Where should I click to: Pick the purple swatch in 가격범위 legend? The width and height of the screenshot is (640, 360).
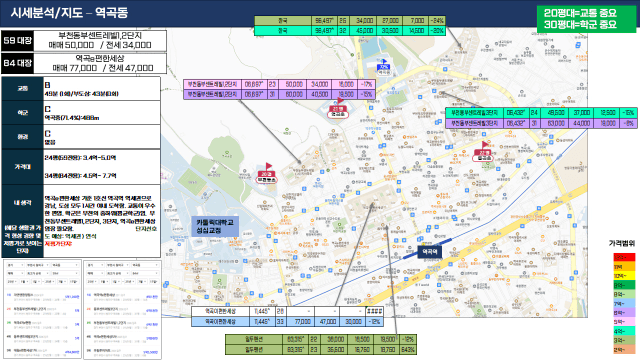click(x=624, y=313)
